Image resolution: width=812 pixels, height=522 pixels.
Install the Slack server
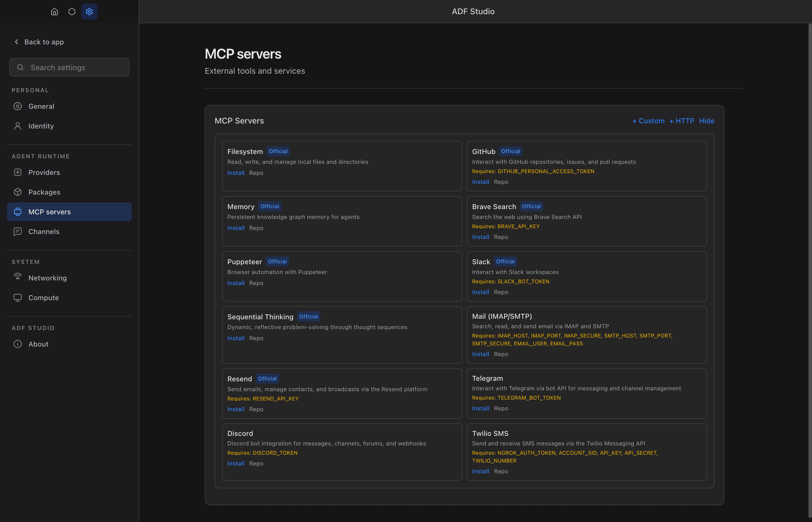tap(481, 292)
